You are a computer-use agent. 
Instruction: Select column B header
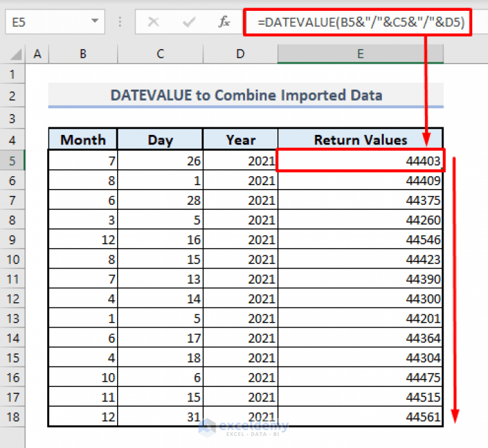(83, 54)
